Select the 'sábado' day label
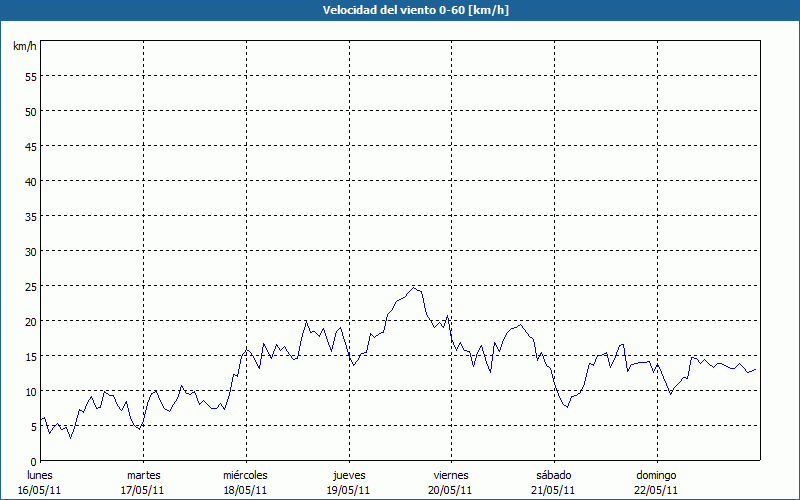Screen dimensions: 800x500 [x=553, y=475]
